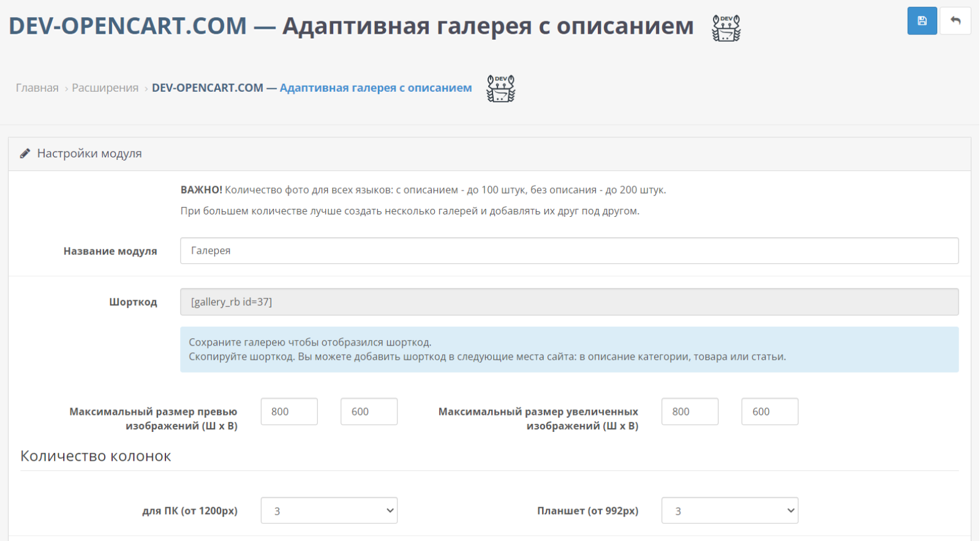This screenshot has width=980, height=541.
Task: Click the pencil icon beside Настройки модуля
Action: tap(25, 153)
